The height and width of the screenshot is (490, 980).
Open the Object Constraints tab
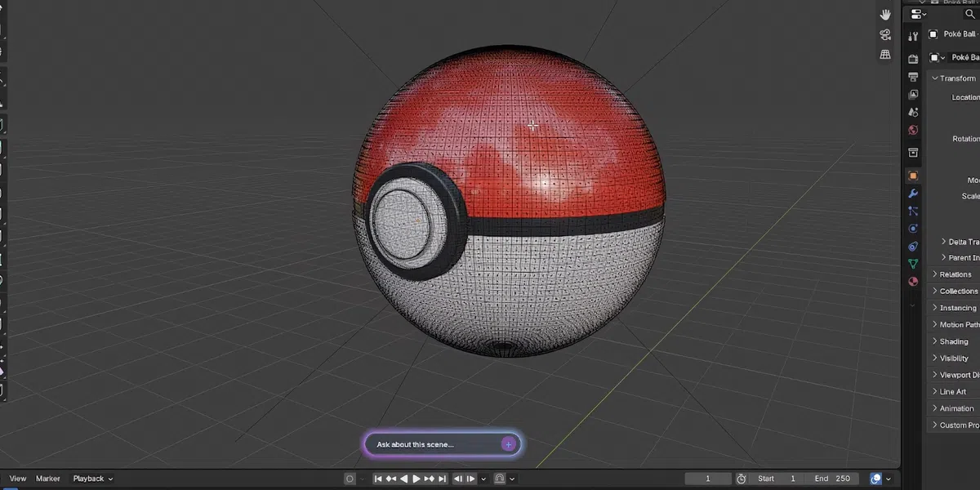coord(913,246)
